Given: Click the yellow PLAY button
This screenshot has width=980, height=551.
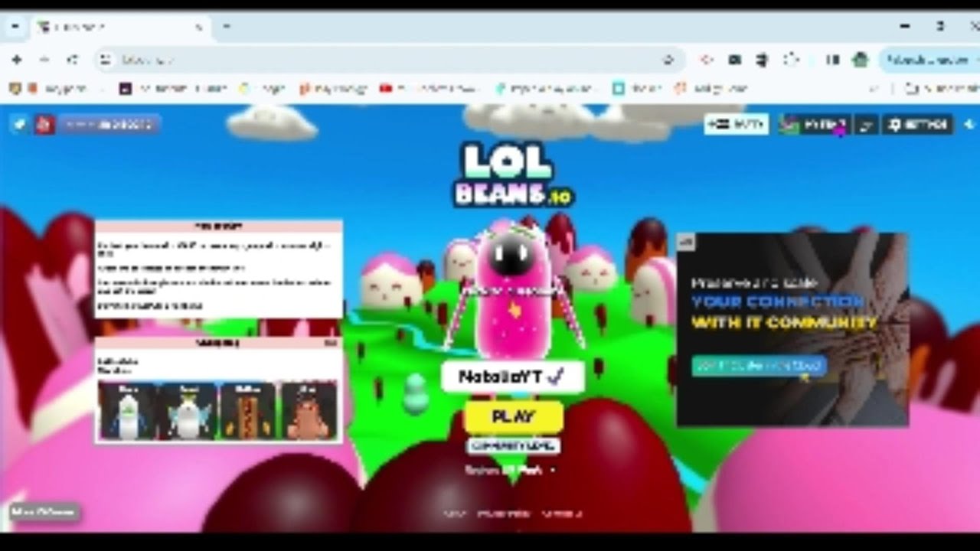Looking at the screenshot, I should pos(514,417).
